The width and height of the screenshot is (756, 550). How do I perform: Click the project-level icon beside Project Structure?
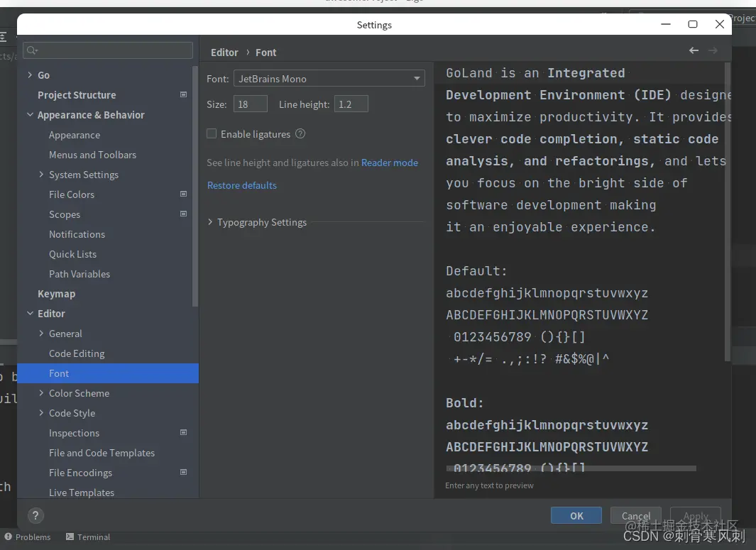coord(184,94)
